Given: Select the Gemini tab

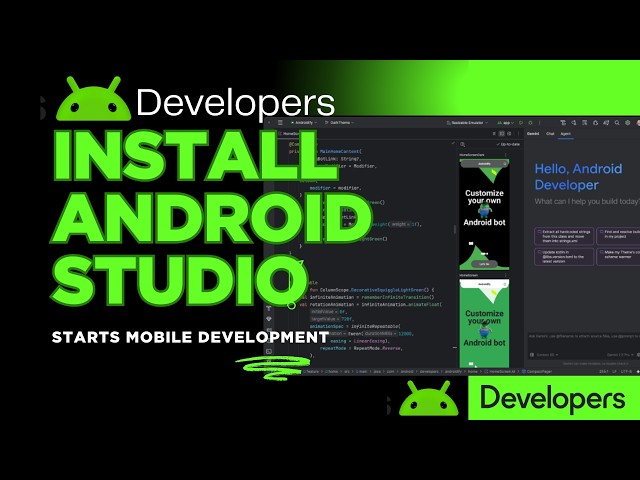Looking at the screenshot, I should (533, 133).
